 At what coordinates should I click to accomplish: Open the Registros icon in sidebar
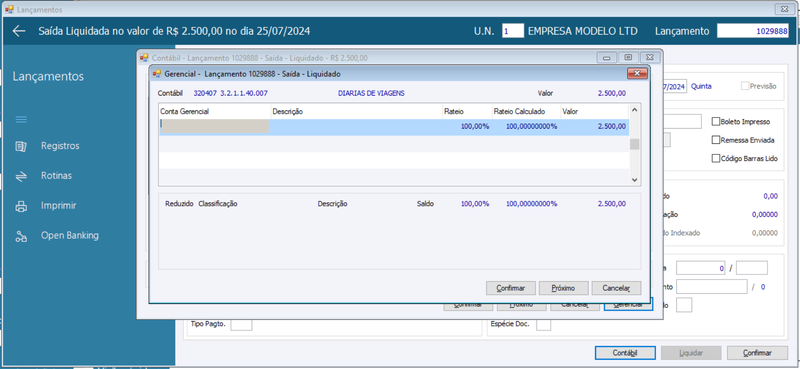(21, 146)
